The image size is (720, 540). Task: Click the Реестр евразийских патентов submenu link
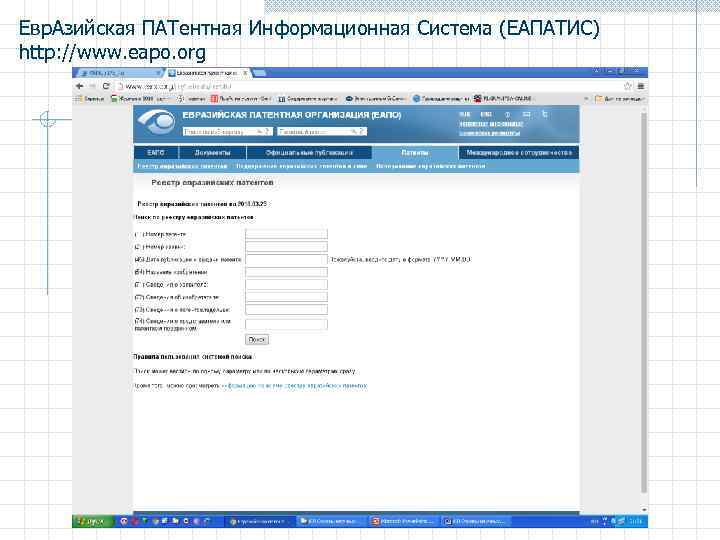click(182, 166)
